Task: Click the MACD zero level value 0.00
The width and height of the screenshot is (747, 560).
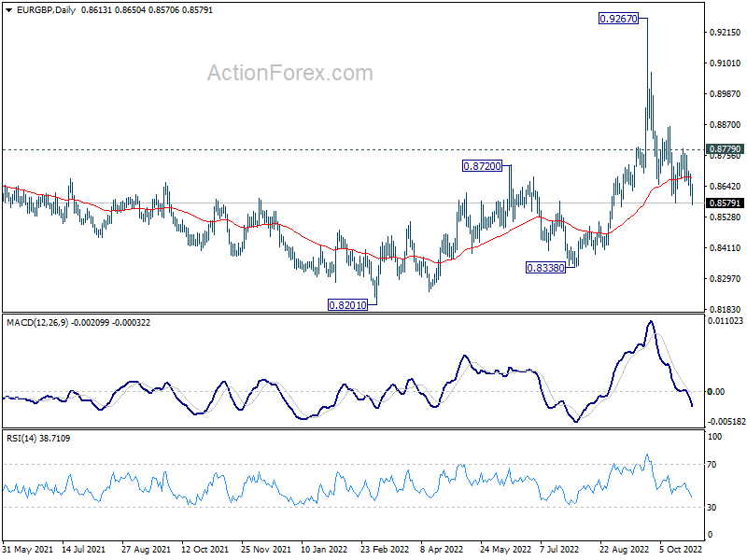Action: [716, 392]
